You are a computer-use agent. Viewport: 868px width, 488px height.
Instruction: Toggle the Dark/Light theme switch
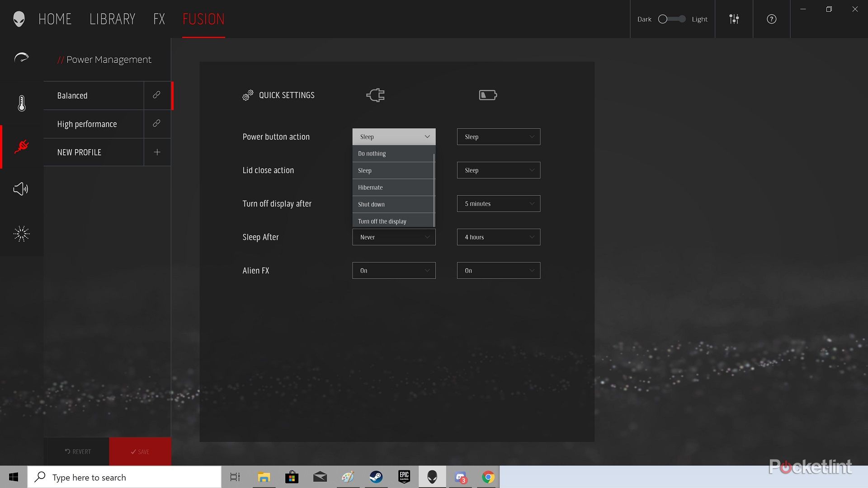pos(672,19)
